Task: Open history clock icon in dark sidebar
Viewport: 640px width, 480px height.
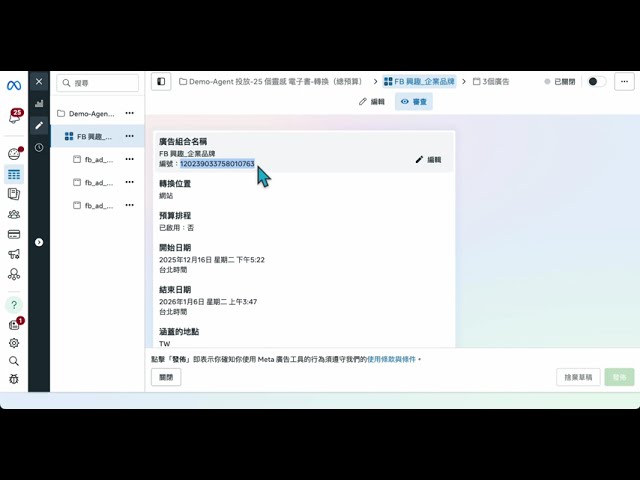Action: point(39,147)
